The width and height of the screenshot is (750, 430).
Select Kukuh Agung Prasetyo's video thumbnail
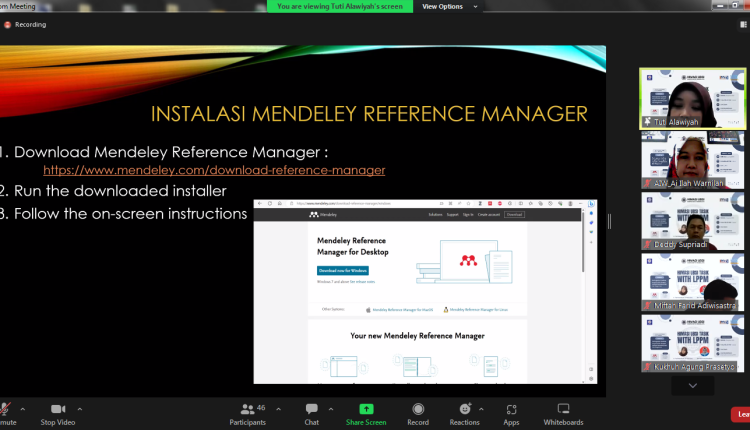point(692,343)
